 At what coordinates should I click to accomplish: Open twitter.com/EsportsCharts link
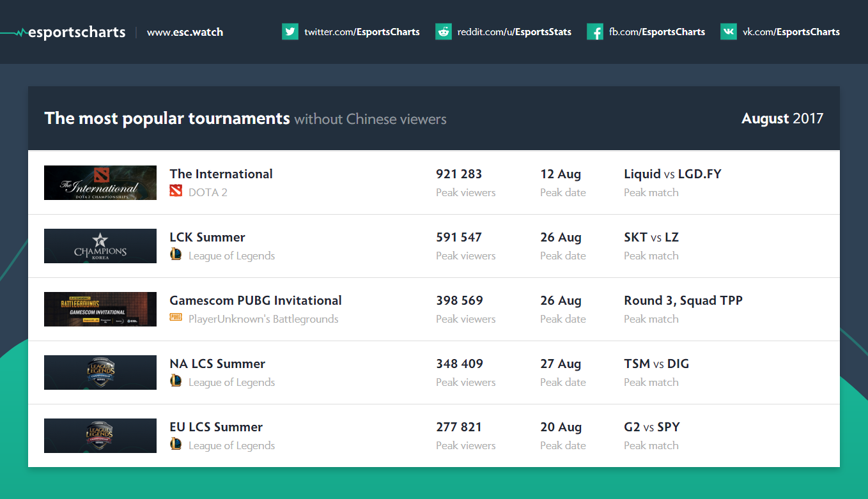(x=362, y=32)
